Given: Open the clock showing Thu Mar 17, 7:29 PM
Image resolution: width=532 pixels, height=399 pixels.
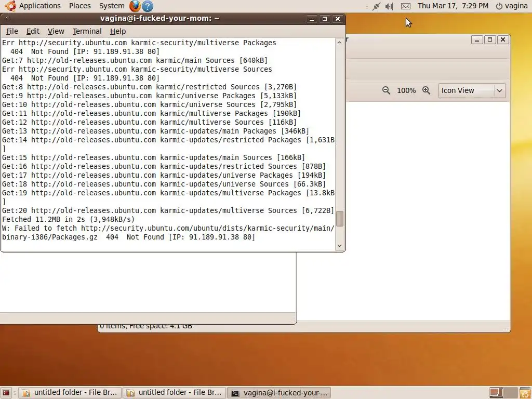Looking at the screenshot, I should point(453,6).
